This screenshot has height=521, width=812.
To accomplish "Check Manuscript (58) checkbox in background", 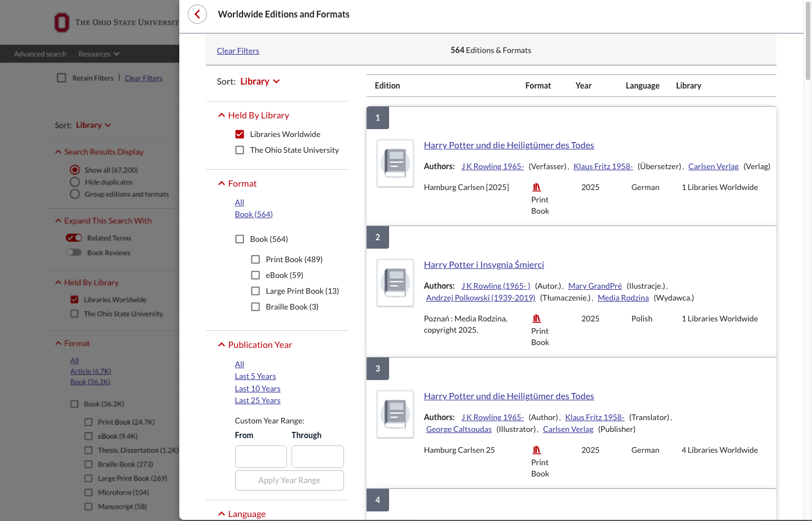I will [88, 506].
